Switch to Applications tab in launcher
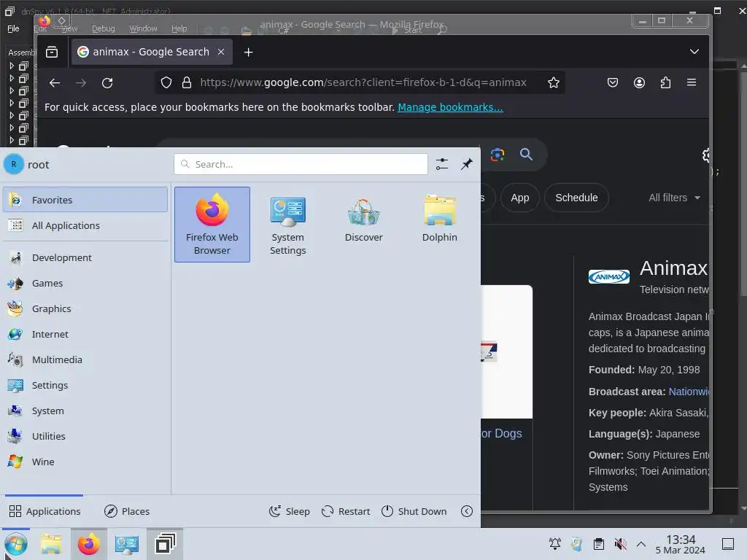 (44, 511)
